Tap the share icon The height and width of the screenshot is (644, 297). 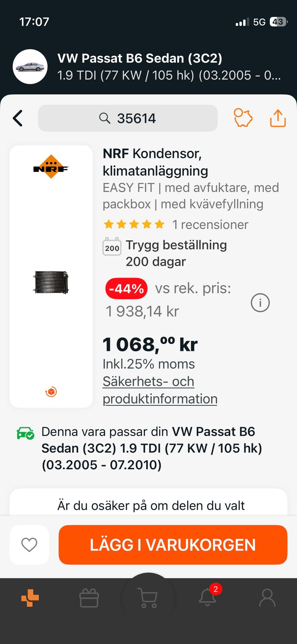click(278, 118)
